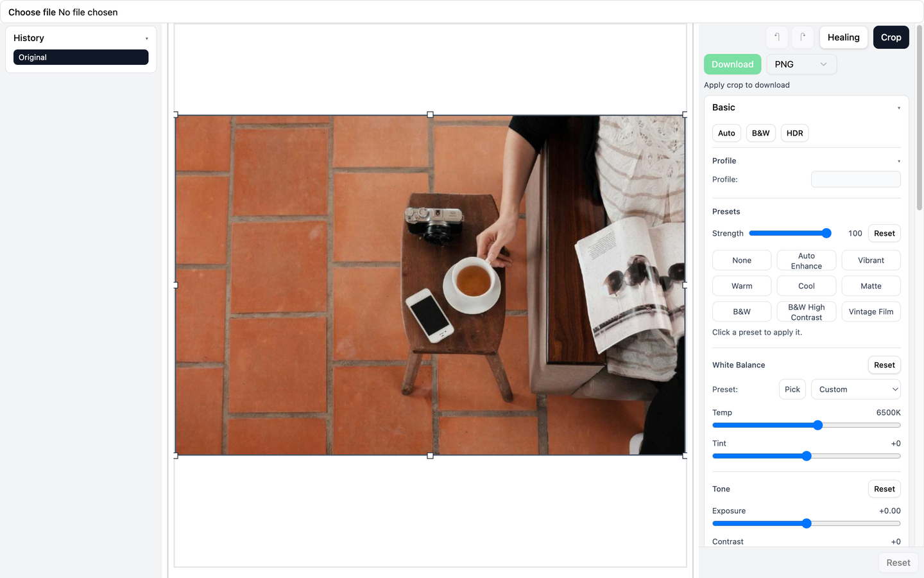The width and height of the screenshot is (924, 578).
Task: Open the PNG format dropdown
Action: click(x=801, y=64)
